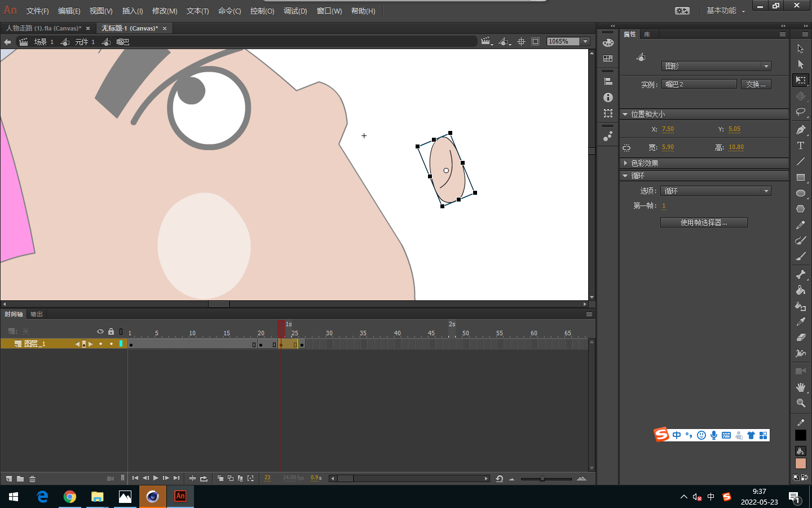Viewport: 812px width, 508px height.
Task: Click the 交换... button
Action: point(756,84)
